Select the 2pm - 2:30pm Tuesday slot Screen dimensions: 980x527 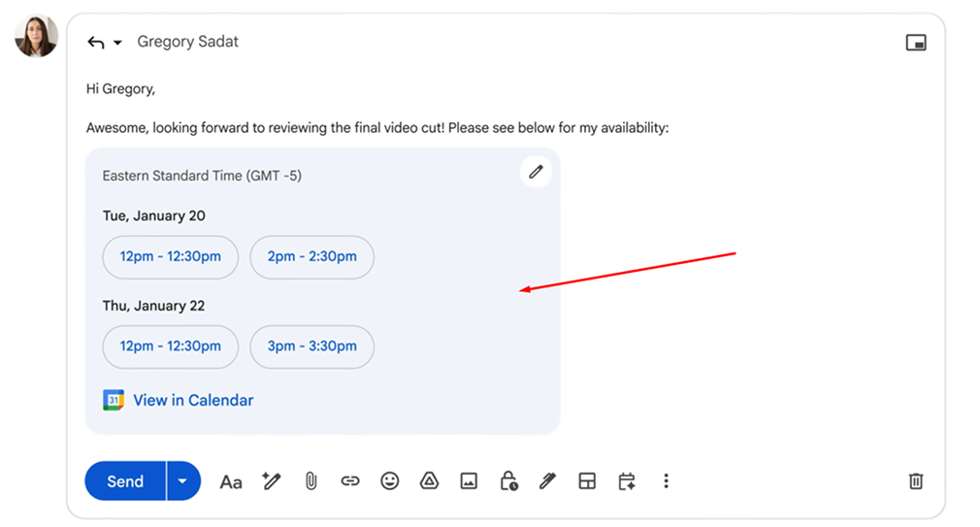(311, 257)
